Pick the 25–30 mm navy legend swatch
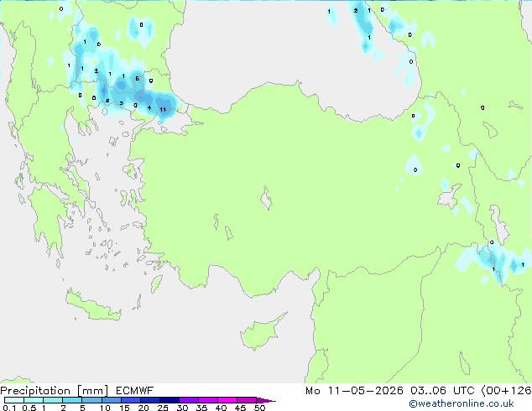Viewport: 532px width, 411px height. tap(169, 400)
